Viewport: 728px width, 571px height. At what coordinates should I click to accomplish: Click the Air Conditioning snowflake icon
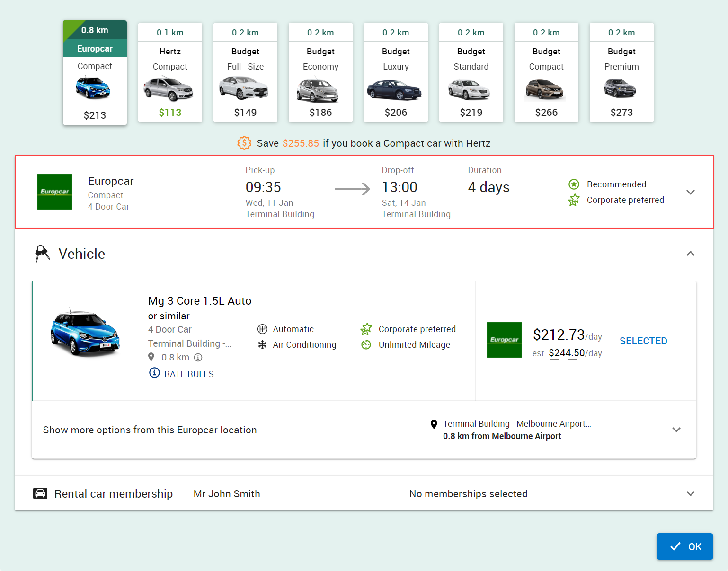262,345
